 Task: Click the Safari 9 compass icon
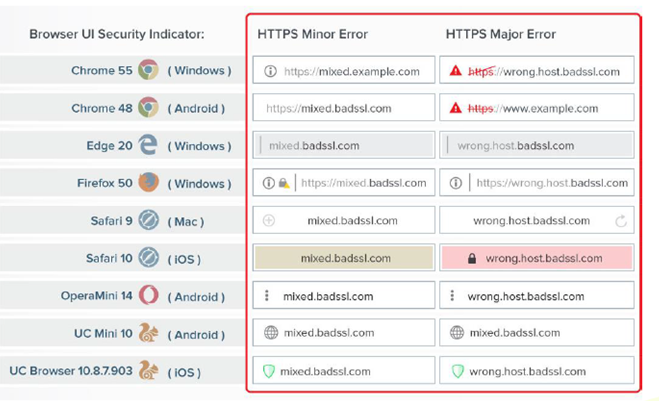point(148,221)
